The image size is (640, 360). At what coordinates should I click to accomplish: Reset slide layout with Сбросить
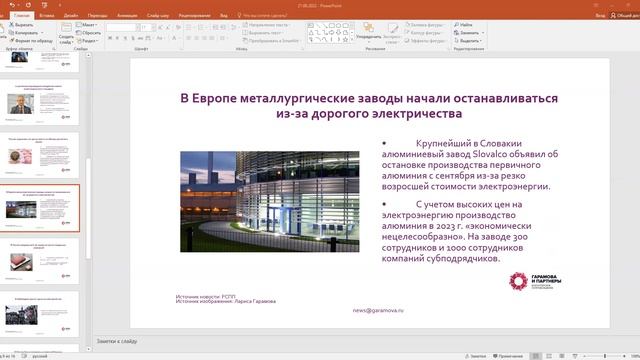pos(89,33)
